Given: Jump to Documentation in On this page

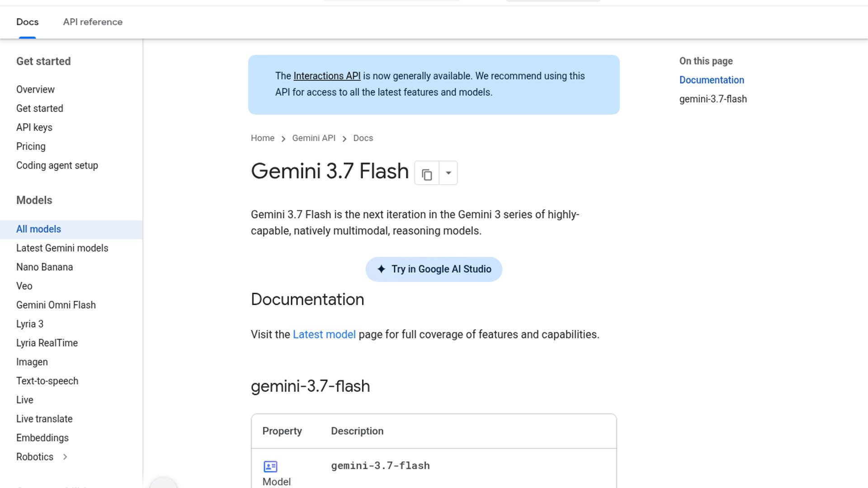Looking at the screenshot, I should point(712,80).
